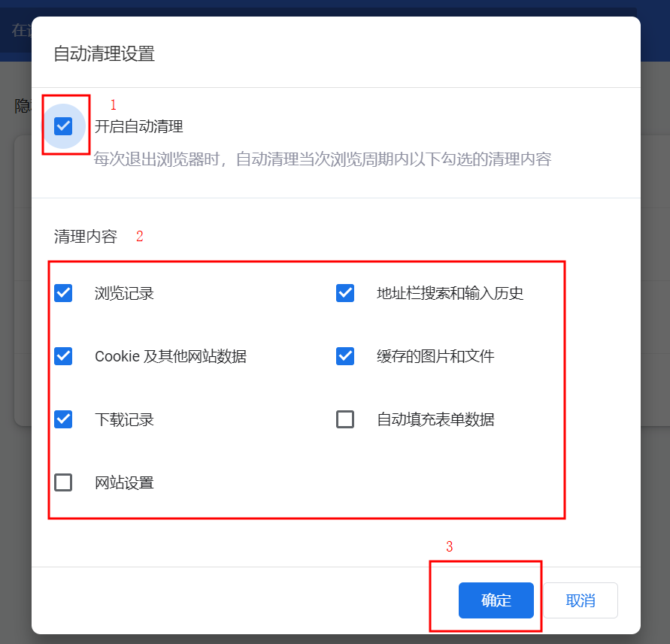This screenshot has width=670, height=644.
Task: Click the 缓存的图片和文件 label text
Action: (x=435, y=356)
